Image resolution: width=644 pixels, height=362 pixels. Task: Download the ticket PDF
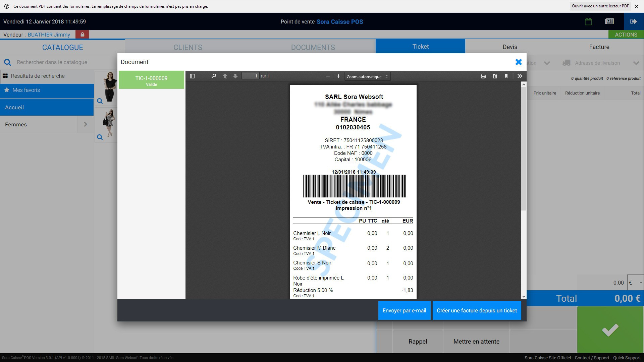click(494, 76)
